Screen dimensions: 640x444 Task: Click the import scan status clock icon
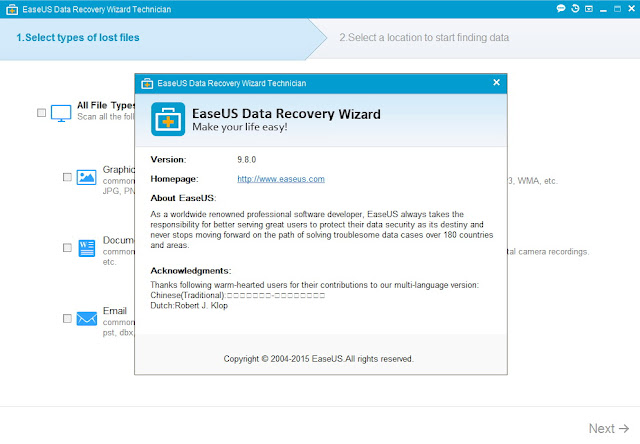[x=575, y=9]
